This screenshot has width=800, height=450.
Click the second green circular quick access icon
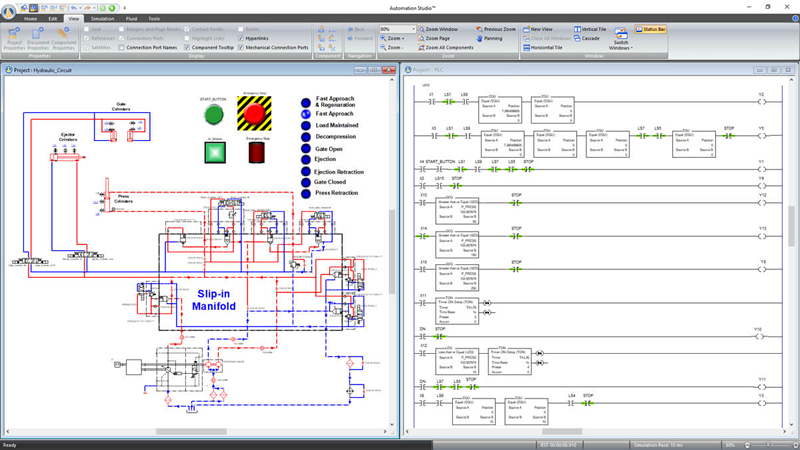(x=112, y=8)
